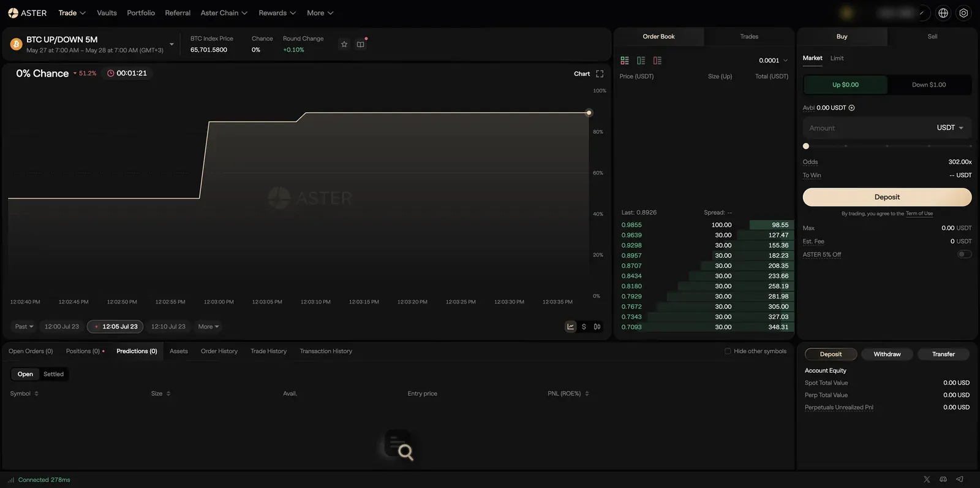Click the ASTER logo in the header
980x488 pixels.
click(x=27, y=13)
